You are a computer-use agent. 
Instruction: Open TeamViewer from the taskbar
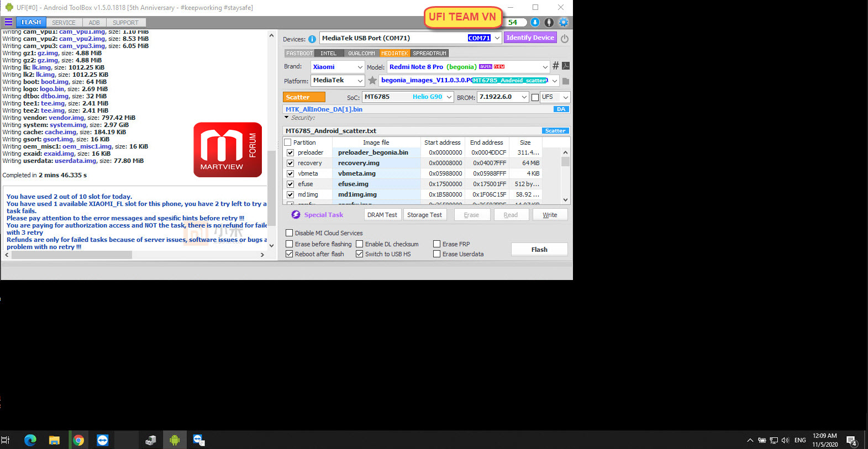click(103, 440)
